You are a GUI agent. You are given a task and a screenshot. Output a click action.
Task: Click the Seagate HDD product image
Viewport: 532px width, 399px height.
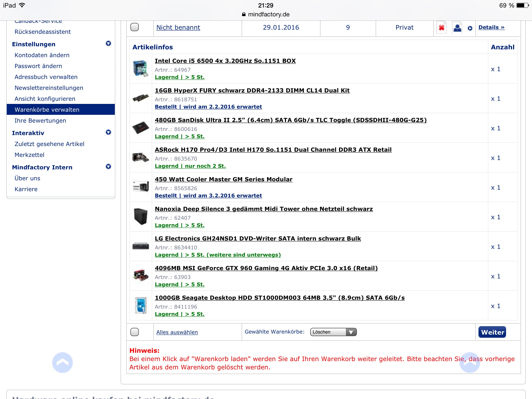(141, 305)
